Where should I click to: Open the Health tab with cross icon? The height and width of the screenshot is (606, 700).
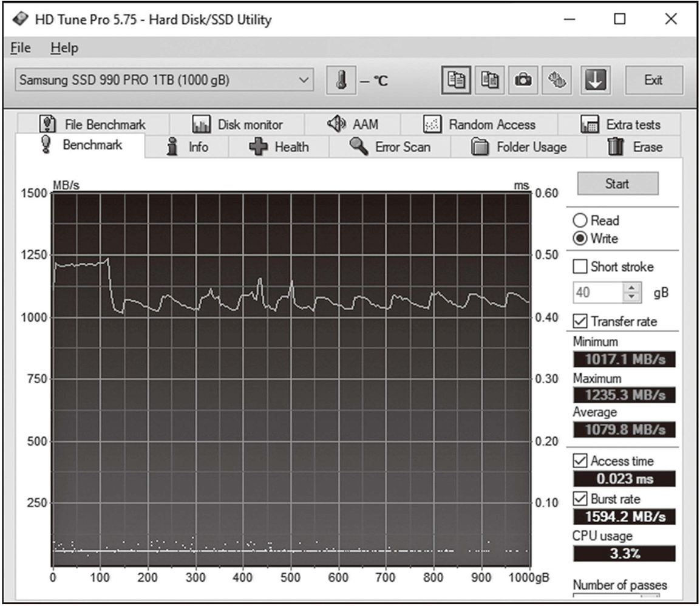[279, 147]
